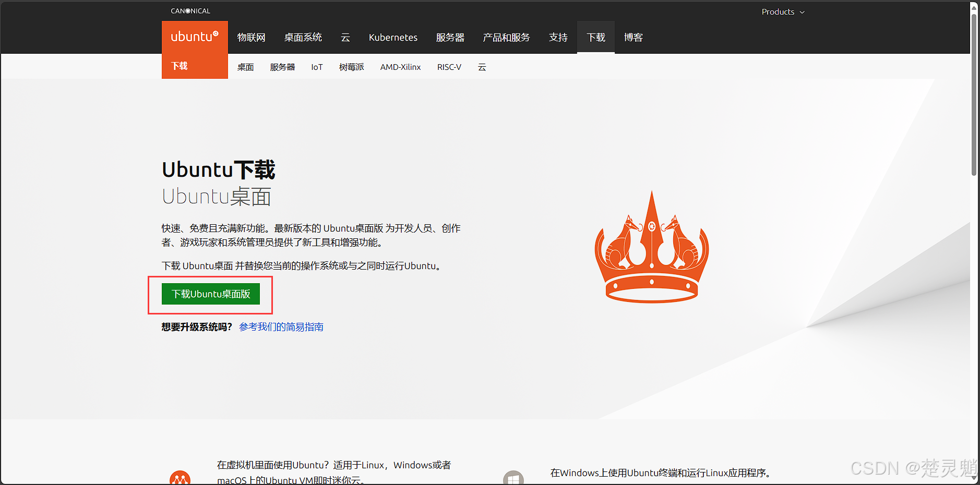Open the 博客 menu item
Image resolution: width=980 pixels, height=485 pixels.
coord(634,38)
